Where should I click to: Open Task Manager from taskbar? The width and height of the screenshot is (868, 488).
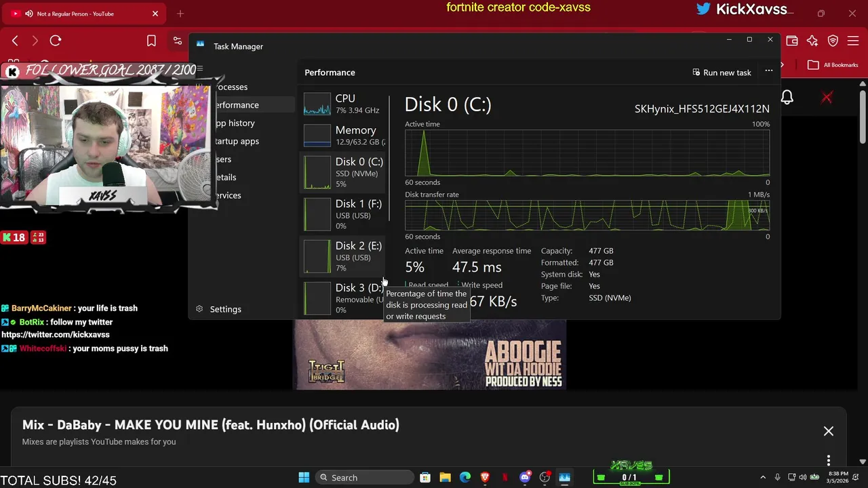click(x=564, y=477)
